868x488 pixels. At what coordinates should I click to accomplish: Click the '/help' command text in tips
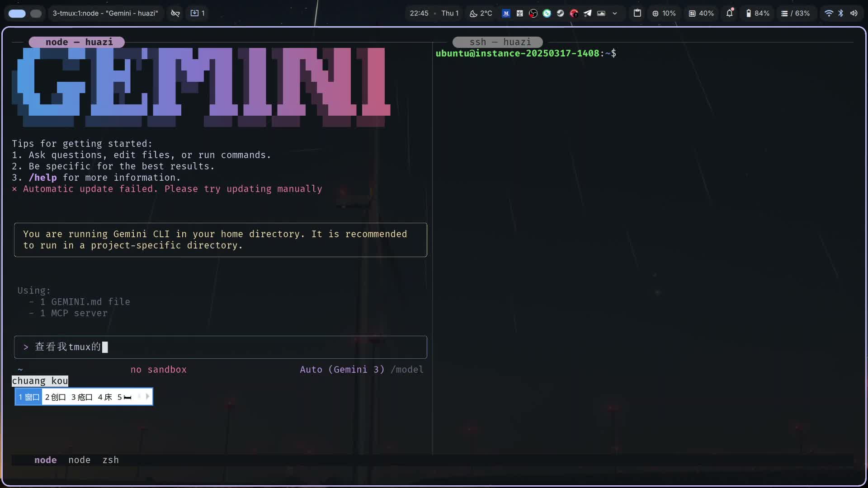[43, 178]
